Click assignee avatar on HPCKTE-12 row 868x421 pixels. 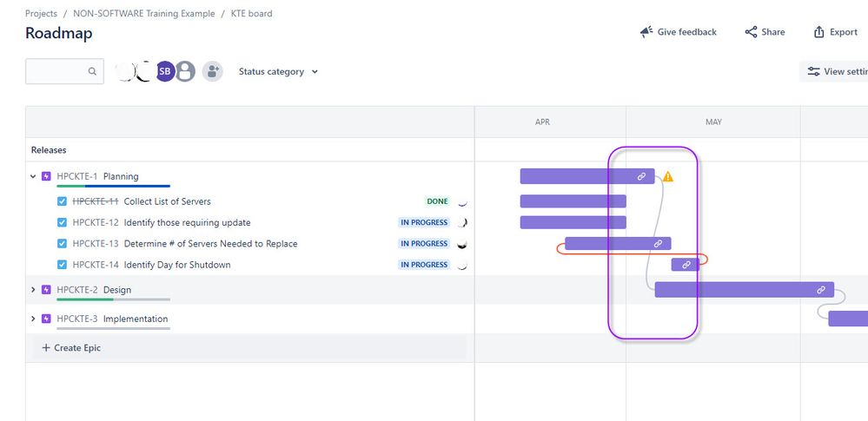462,222
